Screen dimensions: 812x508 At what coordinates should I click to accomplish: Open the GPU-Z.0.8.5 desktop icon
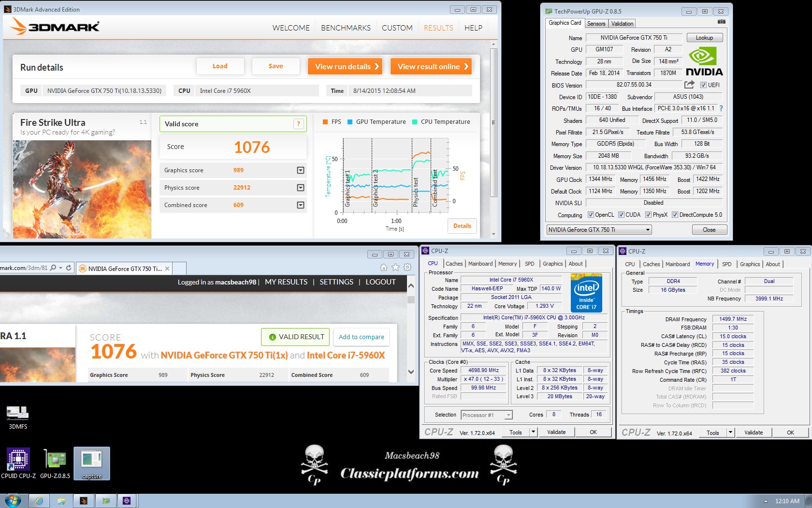tap(55, 463)
